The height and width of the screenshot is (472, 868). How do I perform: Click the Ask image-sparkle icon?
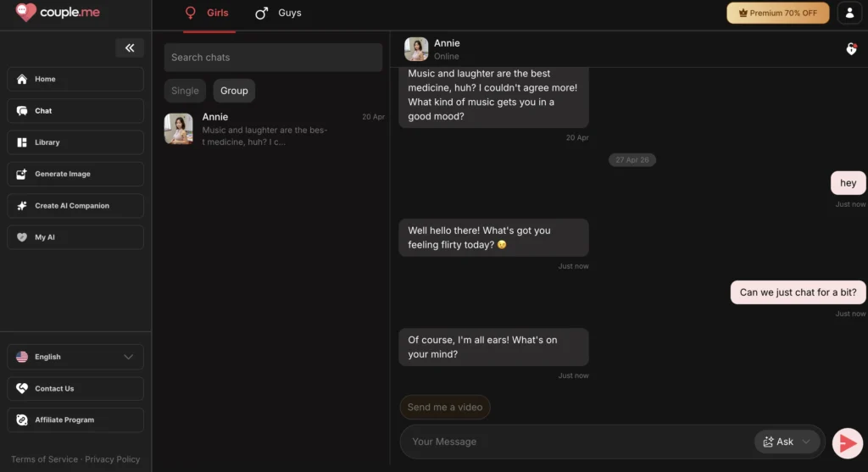pyautogui.click(x=768, y=441)
